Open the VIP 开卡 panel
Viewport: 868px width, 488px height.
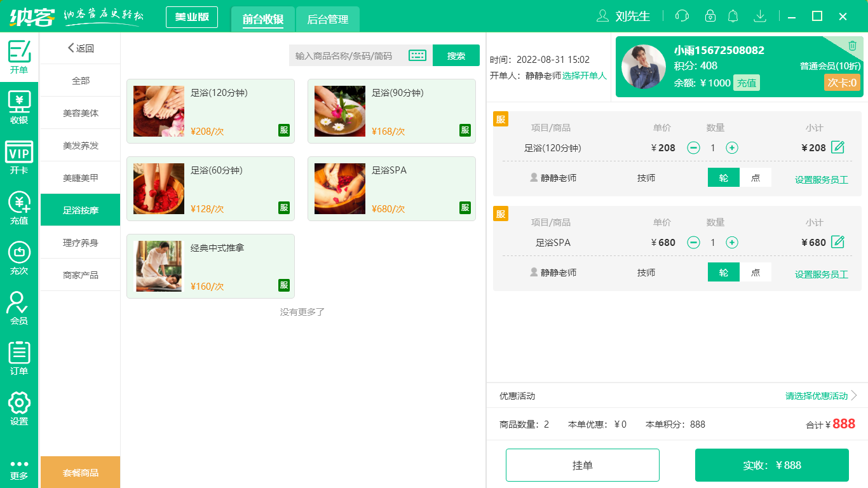point(19,156)
